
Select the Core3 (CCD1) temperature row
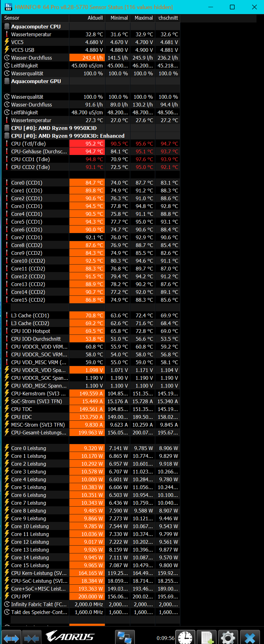[91, 206]
